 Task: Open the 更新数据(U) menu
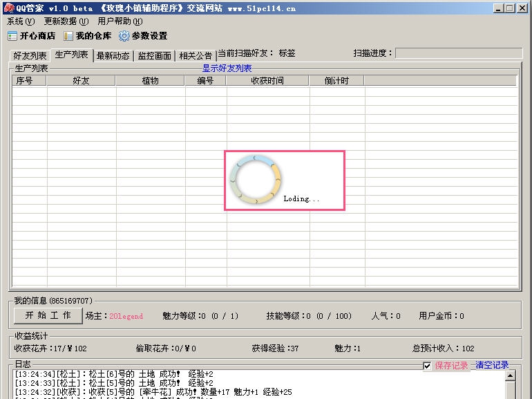(66, 21)
